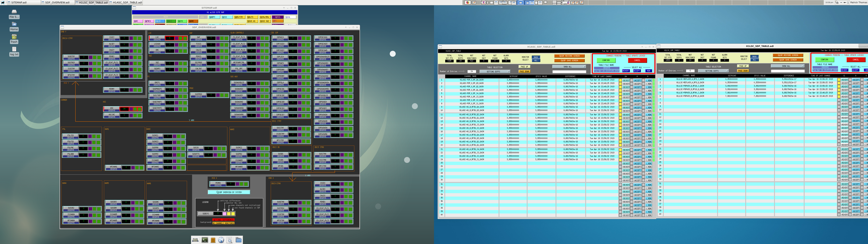
Task: Click green CONFIRM button in ASC table
Action: pos(606,60)
